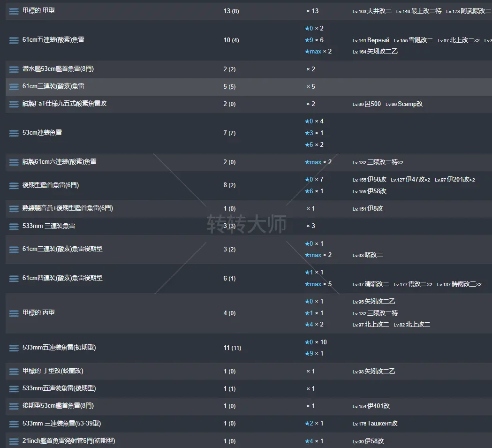Click the list icon beside 甲標的 甲型
This screenshot has height=448, width=492.
(x=14, y=11)
